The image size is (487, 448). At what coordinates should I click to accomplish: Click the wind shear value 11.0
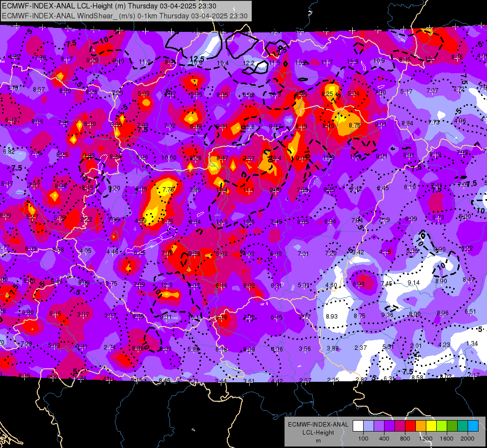[x=145, y=62]
